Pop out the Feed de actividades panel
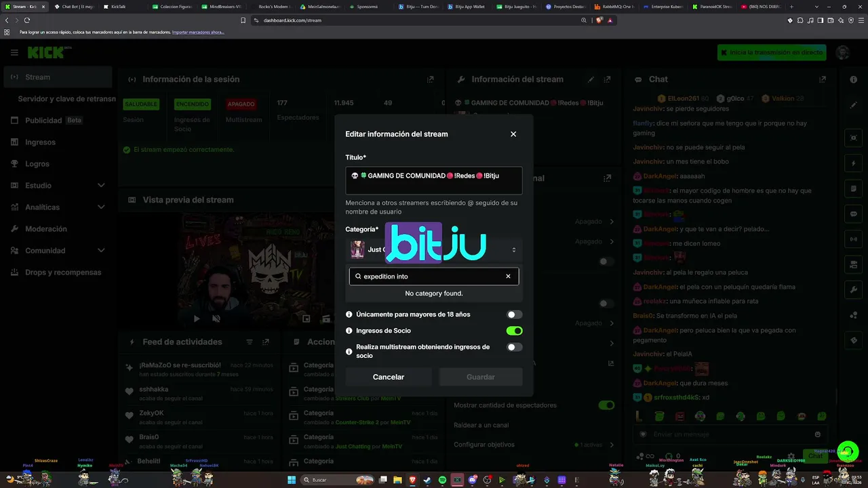The image size is (868, 488). pos(266,342)
